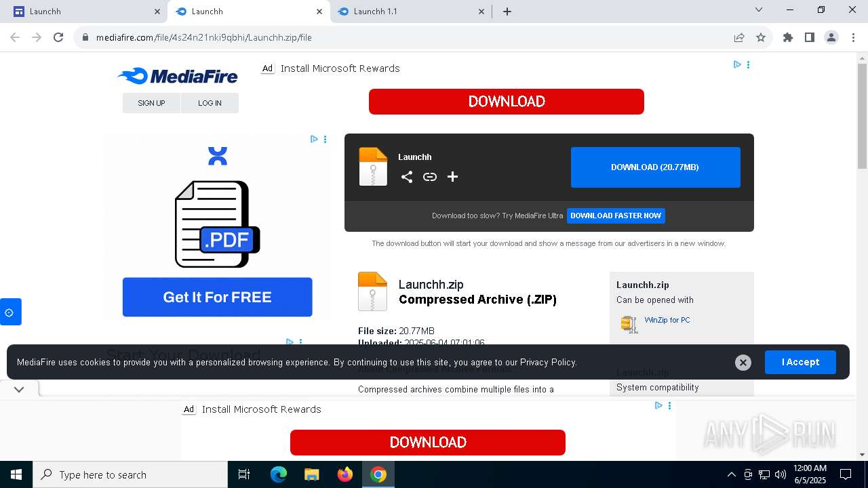This screenshot has width=868, height=488.
Task: Open notification center icon
Action: (x=846, y=474)
